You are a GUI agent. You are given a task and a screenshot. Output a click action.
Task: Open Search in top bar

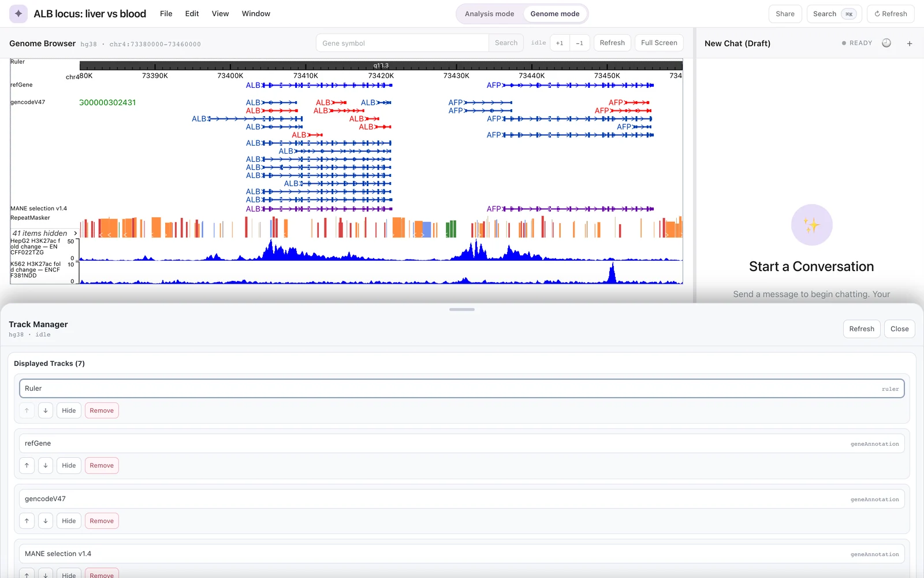tap(834, 14)
